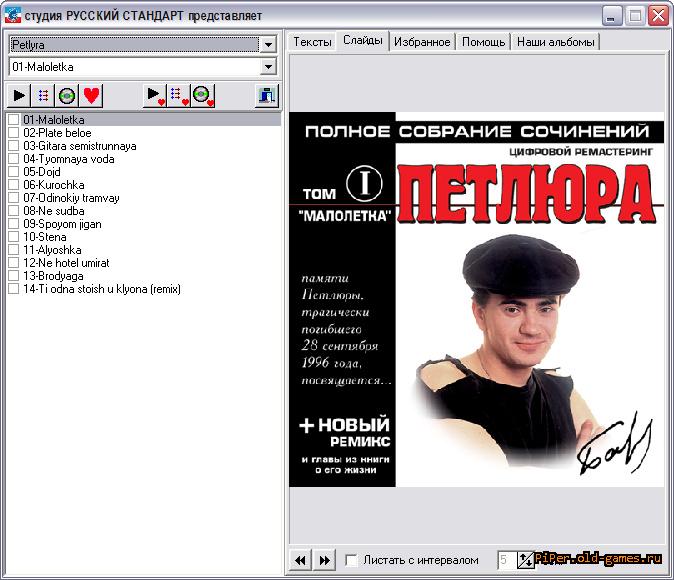The image size is (674, 580).
Task: Open the 01-Maloletka track dropdown arrow
Action: point(268,67)
